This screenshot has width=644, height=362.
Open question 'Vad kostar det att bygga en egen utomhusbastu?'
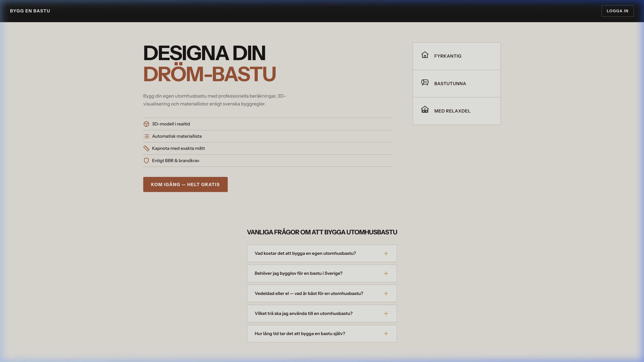(x=322, y=254)
